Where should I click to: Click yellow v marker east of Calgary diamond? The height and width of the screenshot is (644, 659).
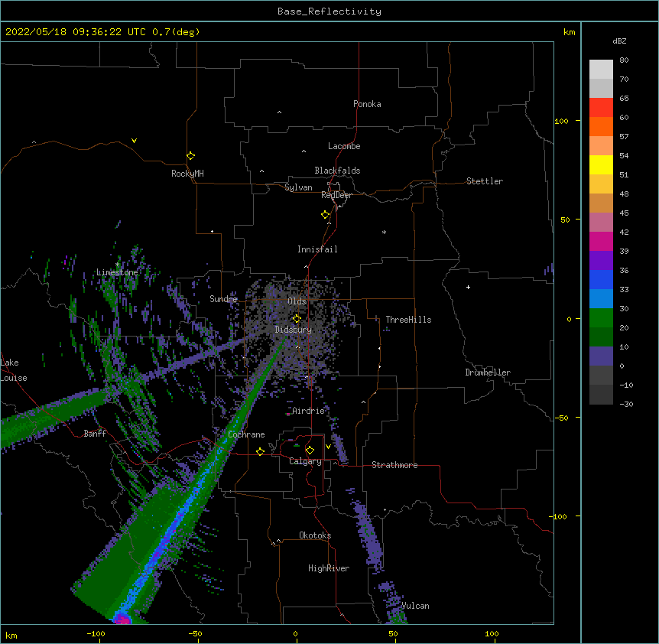pyautogui.click(x=328, y=447)
